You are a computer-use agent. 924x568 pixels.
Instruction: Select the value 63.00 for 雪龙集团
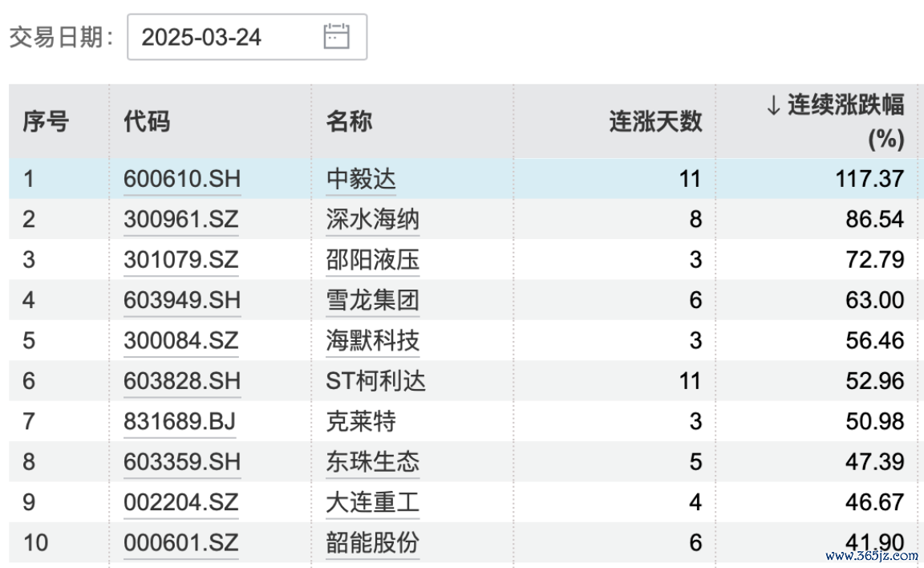pos(875,300)
